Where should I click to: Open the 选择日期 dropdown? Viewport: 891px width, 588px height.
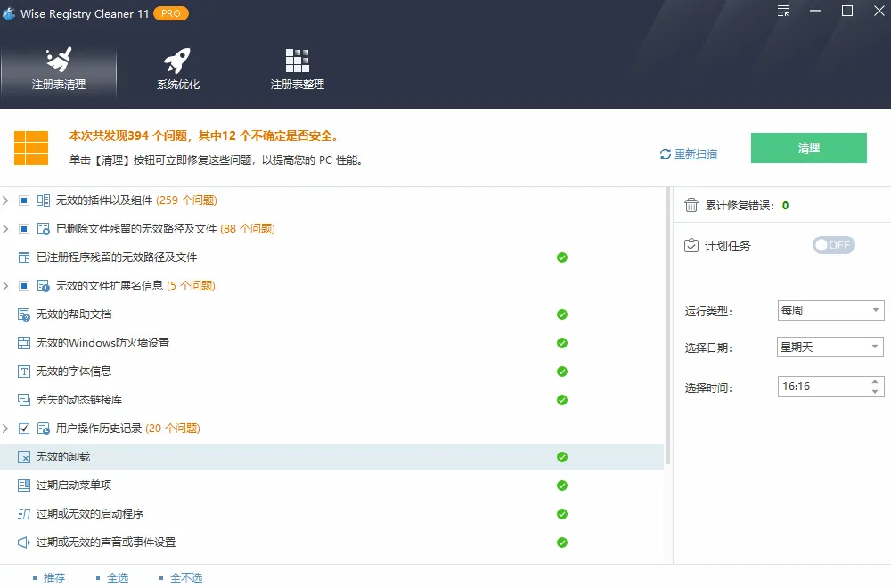(x=830, y=347)
